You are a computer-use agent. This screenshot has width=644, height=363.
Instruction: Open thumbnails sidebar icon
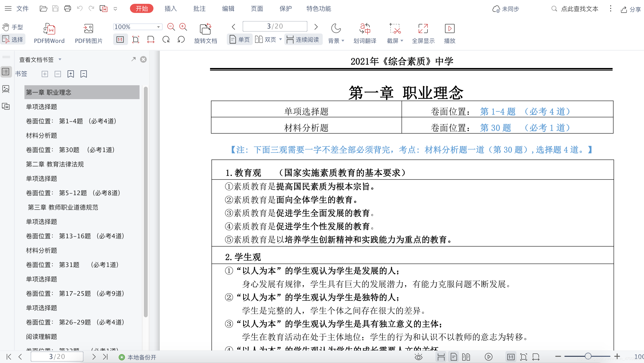6,89
